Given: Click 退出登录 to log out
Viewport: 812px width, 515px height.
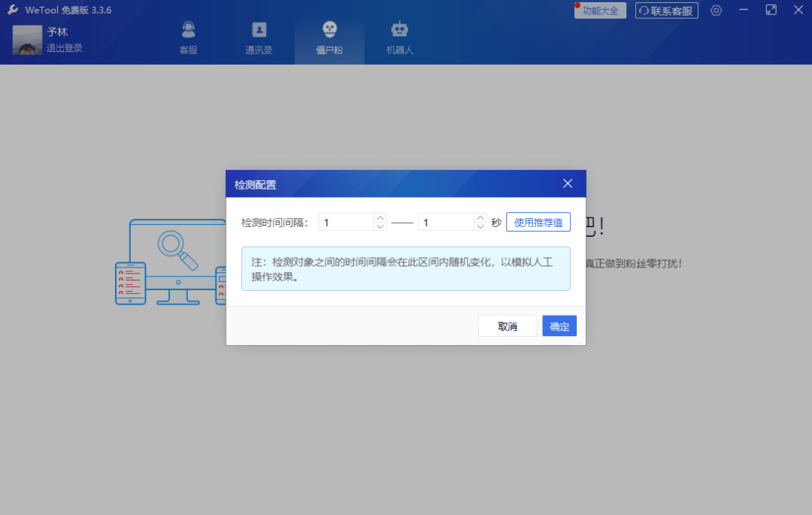Looking at the screenshot, I should pyautogui.click(x=64, y=48).
